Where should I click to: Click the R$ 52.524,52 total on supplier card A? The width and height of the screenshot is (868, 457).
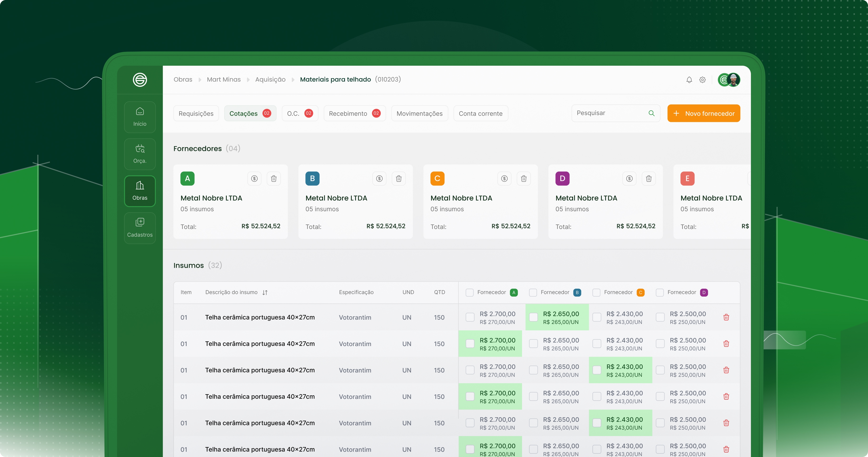(261, 226)
